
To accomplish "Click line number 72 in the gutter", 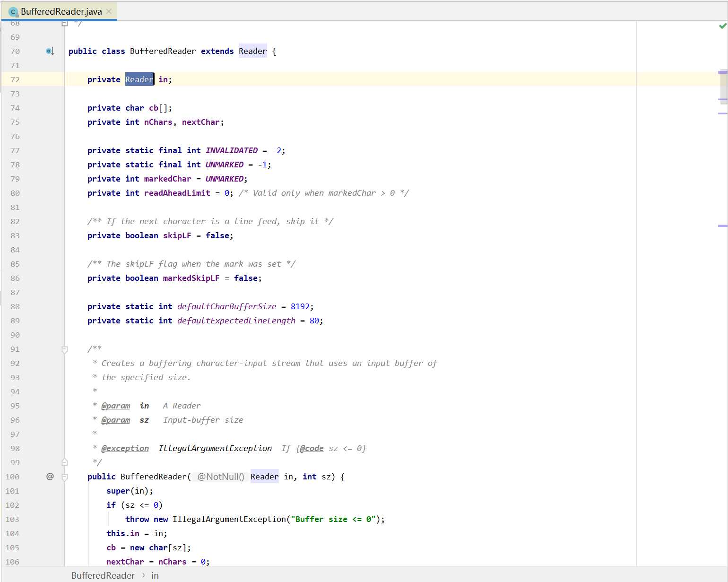I will [x=15, y=79].
